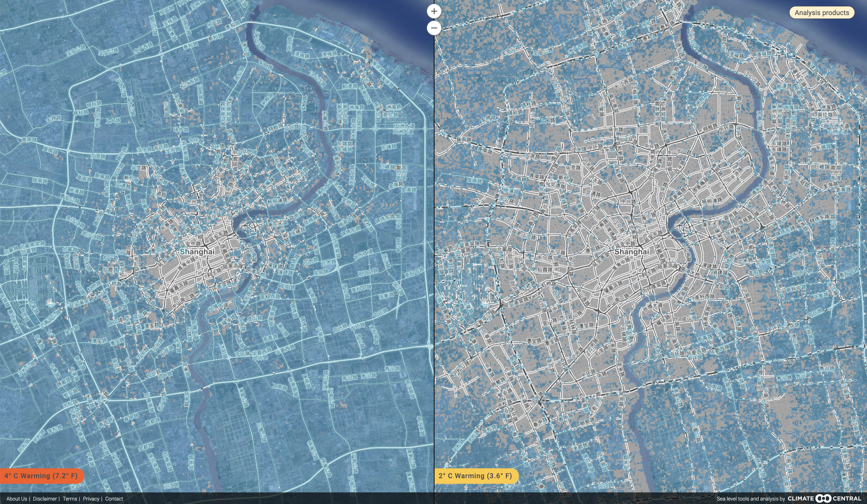Zoom in with the plus button
Viewport: 867px width, 504px height.
pyautogui.click(x=434, y=11)
